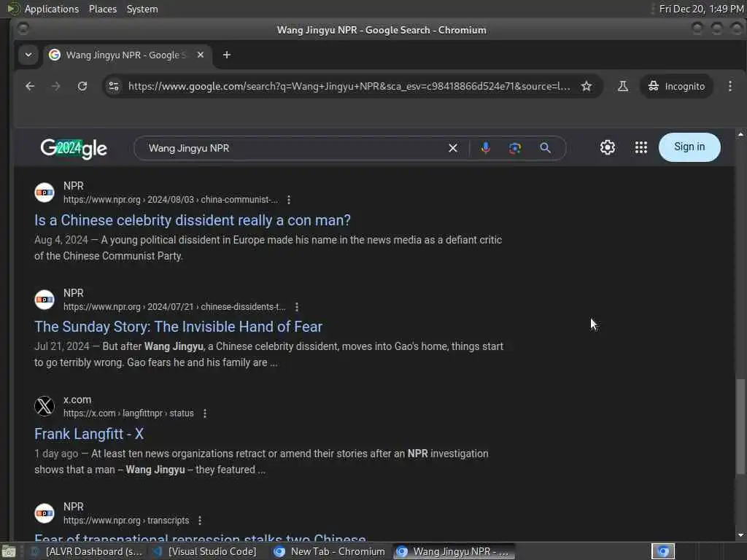The image size is (747, 560).
Task: Click the clock showing Fri Dec 20
Action: [x=701, y=9]
